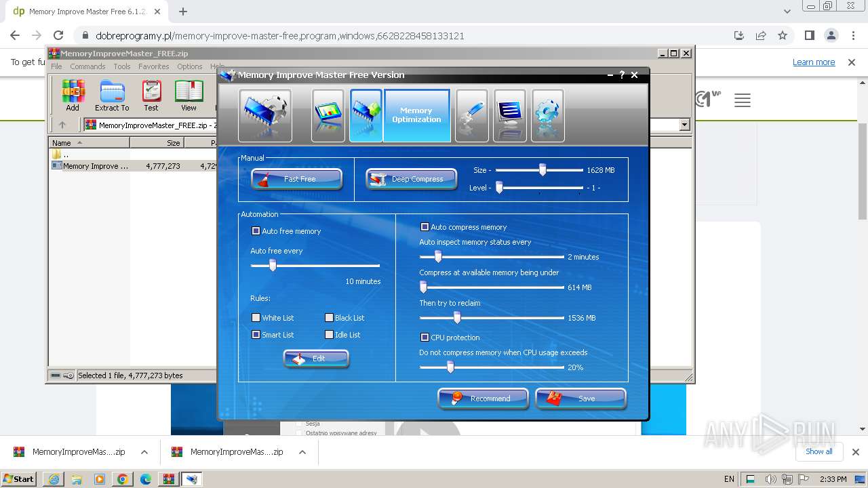
Task: Adjust the Auto free every slider
Action: point(273,266)
